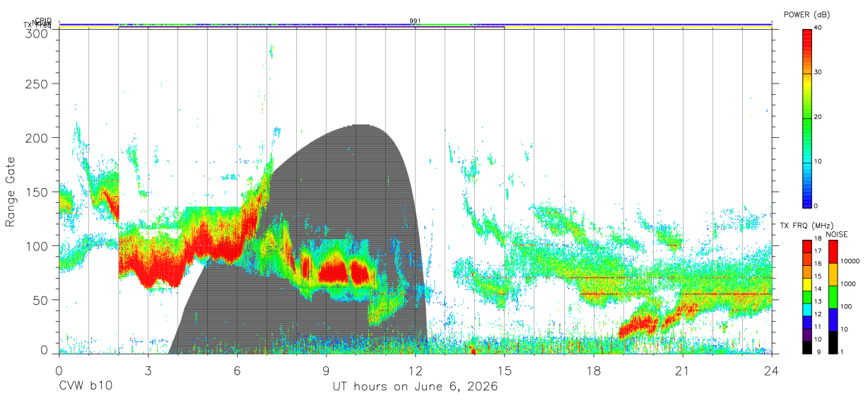
Task: Click the noise scale value 10000
Action: (851, 261)
